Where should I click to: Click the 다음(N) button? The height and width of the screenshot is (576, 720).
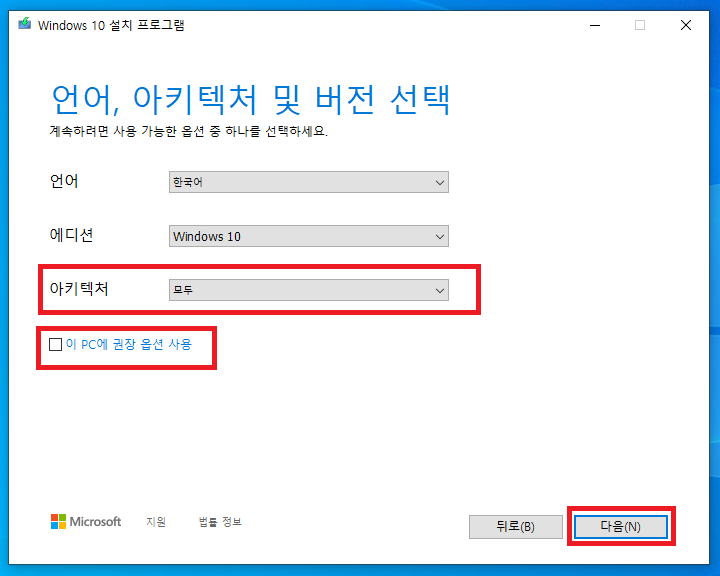(x=620, y=526)
